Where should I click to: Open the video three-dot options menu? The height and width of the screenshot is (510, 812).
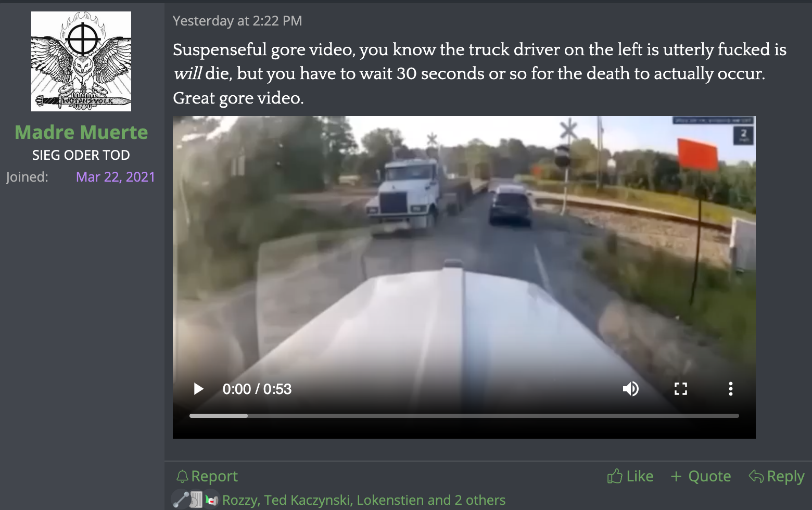click(731, 389)
